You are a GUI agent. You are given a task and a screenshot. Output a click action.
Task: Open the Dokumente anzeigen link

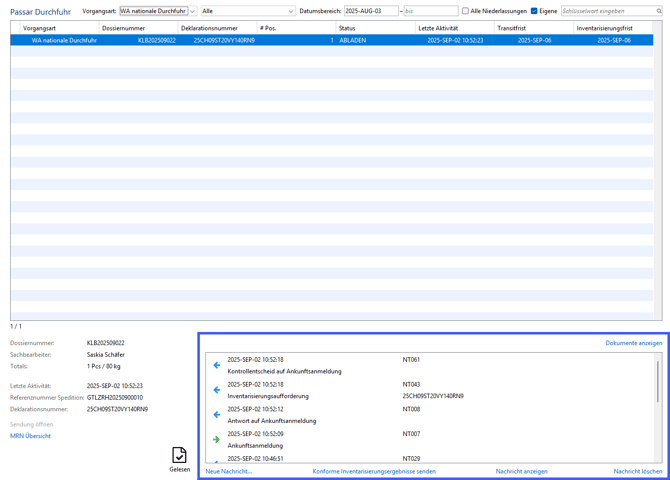[x=634, y=343]
